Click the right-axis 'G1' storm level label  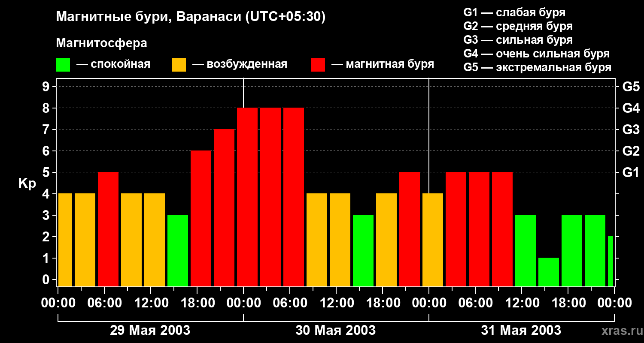coord(631,172)
